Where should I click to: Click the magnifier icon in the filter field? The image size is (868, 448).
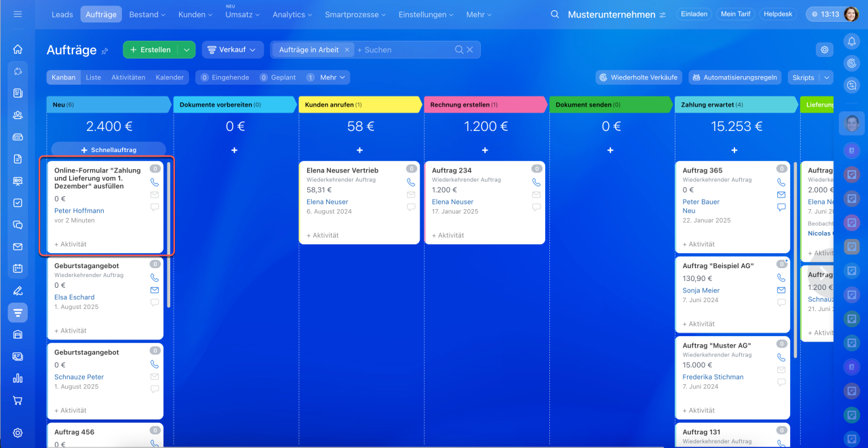point(459,50)
